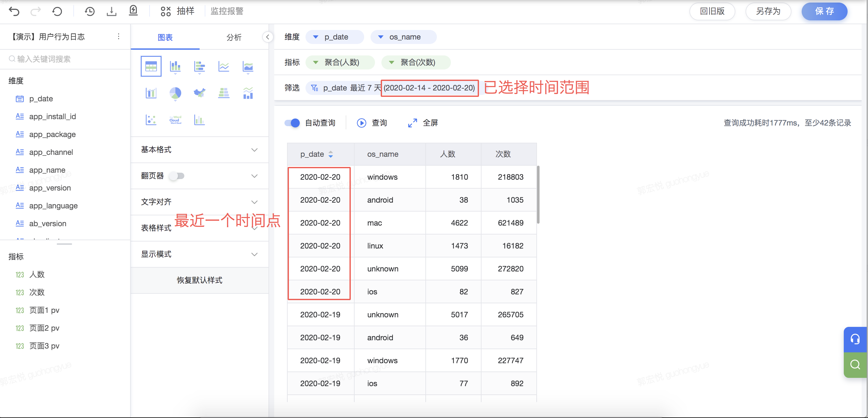Screen dimensions: 868x418
Task: Expand the 显示模式 section
Action: pos(200,254)
